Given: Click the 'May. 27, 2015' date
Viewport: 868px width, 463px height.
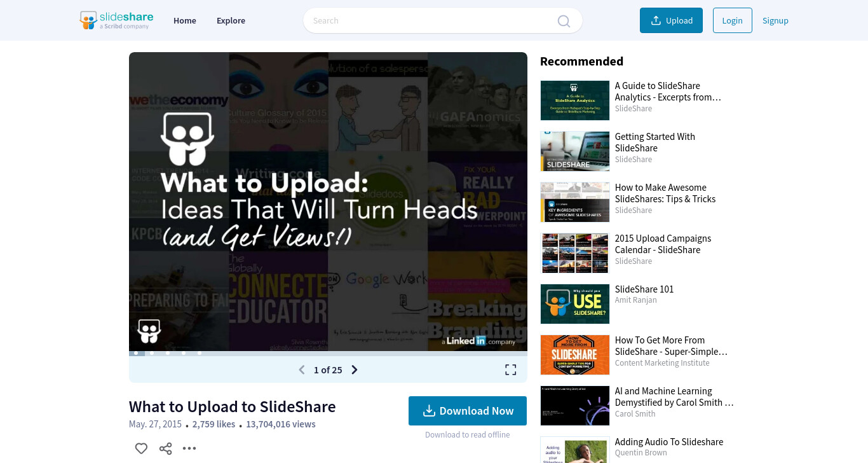Looking at the screenshot, I should point(155,424).
